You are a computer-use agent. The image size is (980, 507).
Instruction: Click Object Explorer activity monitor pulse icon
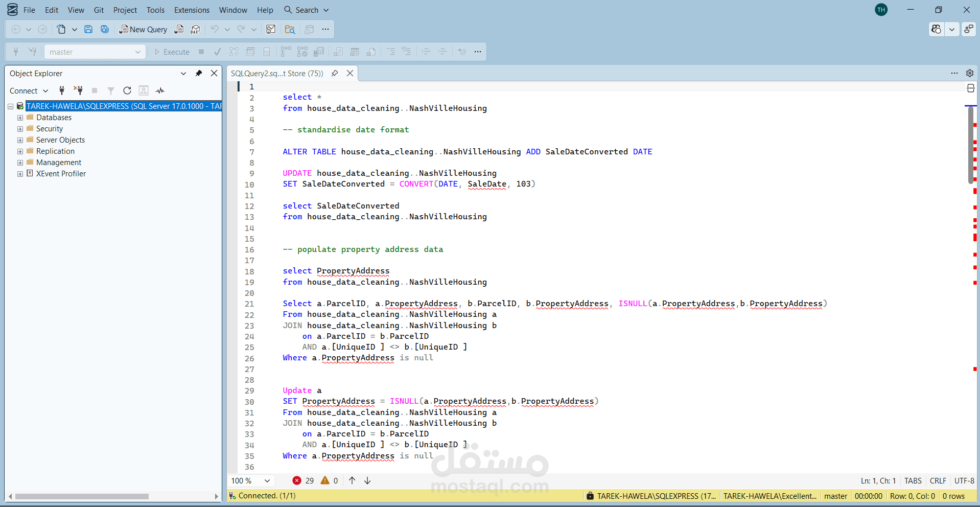pyautogui.click(x=160, y=90)
